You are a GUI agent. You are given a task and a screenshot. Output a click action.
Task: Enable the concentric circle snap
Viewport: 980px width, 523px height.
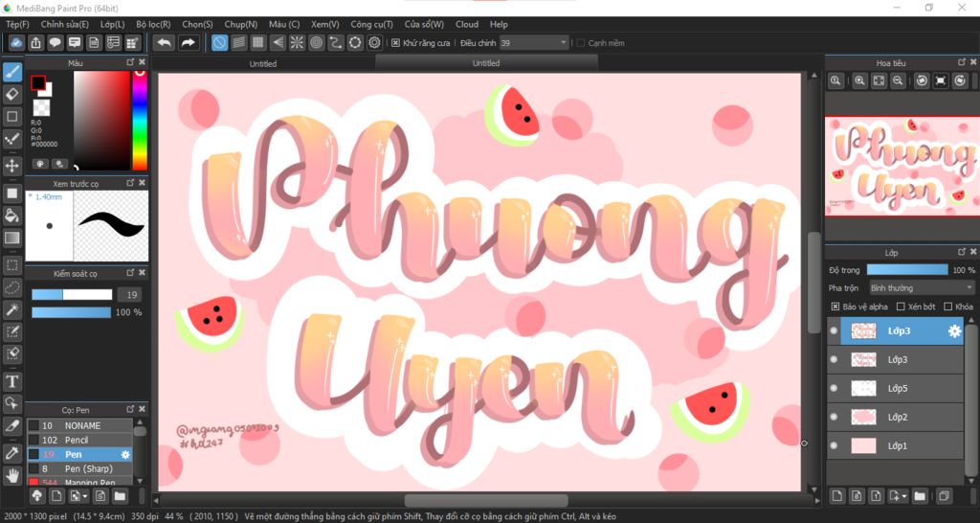coord(316,42)
